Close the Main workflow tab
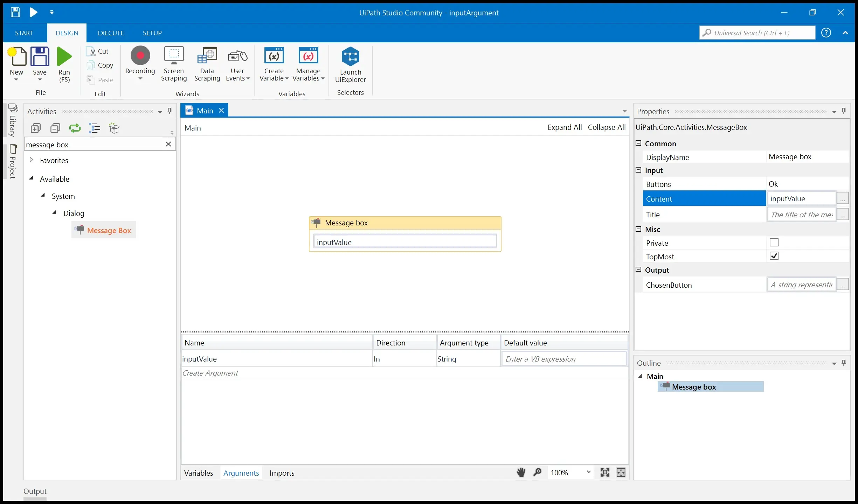Screen dimensions: 858x504 pyautogui.click(x=221, y=110)
